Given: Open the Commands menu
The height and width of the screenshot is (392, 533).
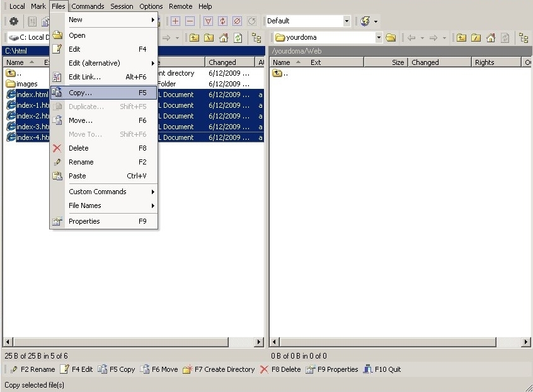Looking at the screenshot, I should (88, 6).
